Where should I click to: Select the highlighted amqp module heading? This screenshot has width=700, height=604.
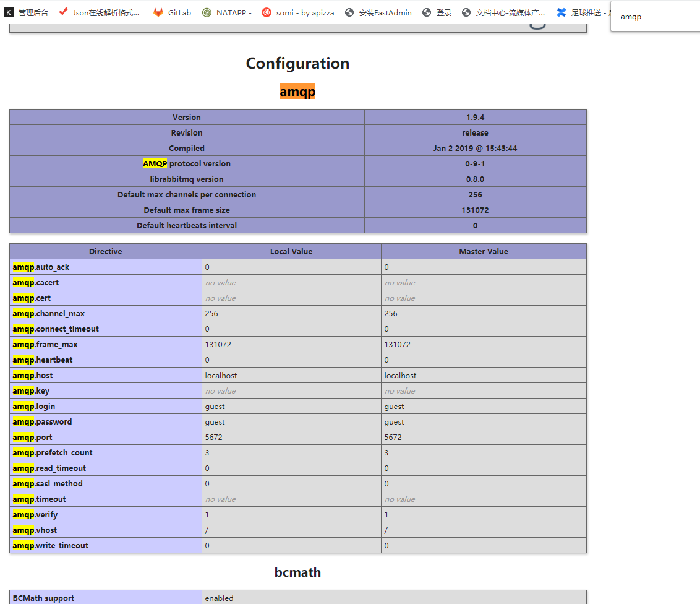click(x=297, y=91)
